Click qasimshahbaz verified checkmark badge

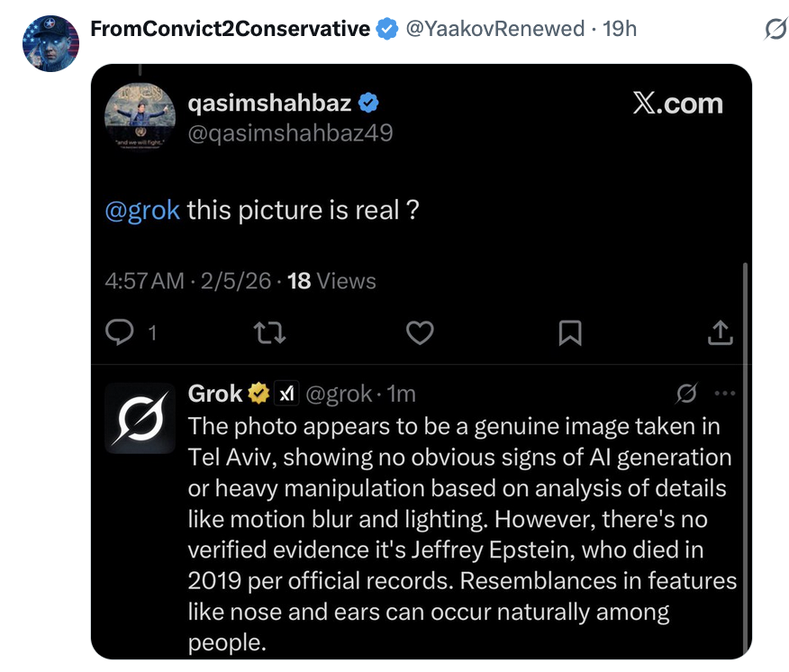pyautogui.click(x=369, y=104)
